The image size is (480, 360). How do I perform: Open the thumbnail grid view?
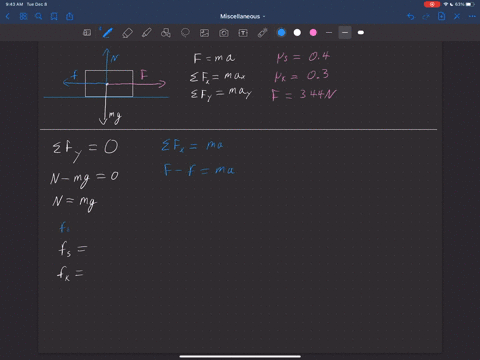tap(23, 16)
